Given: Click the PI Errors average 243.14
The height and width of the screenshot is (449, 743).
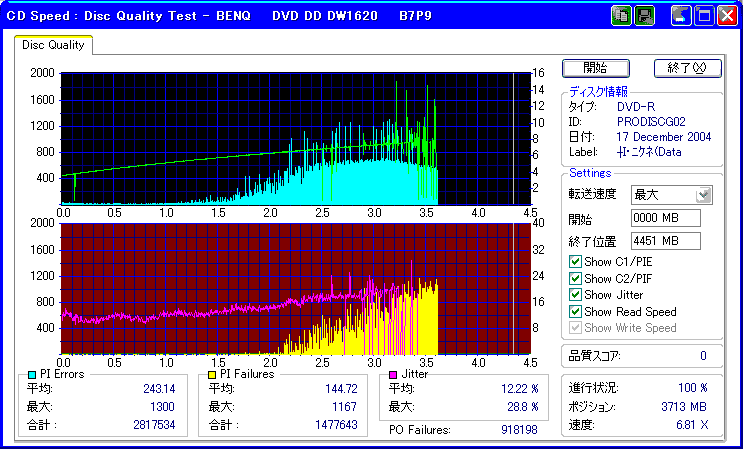Looking at the screenshot, I should pos(159,389).
